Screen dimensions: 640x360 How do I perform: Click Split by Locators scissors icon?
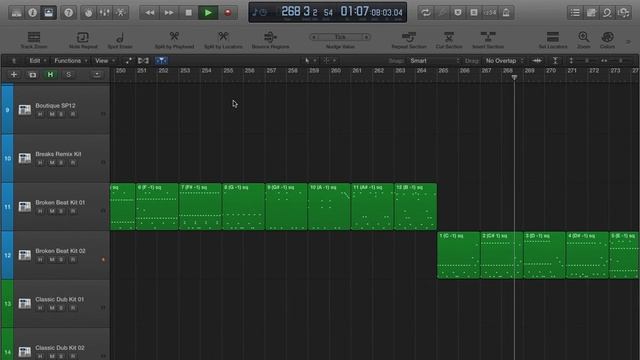223,37
